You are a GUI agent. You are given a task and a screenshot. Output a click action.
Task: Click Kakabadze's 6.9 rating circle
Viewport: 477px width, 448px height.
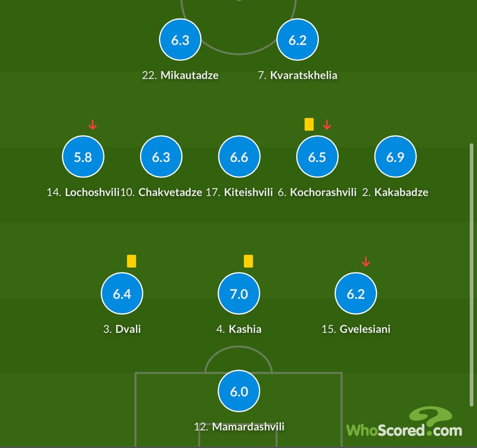395,157
